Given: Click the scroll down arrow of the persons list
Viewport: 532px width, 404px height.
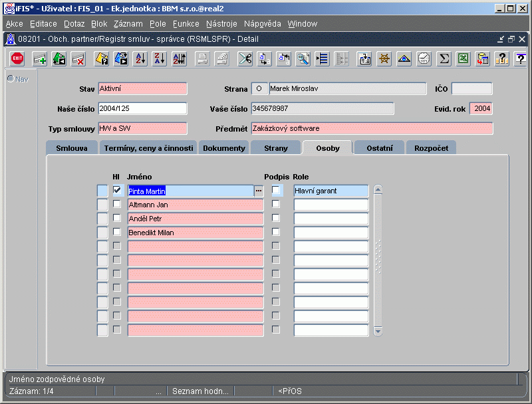Looking at the screenshot, I should (x=378, y=330).
